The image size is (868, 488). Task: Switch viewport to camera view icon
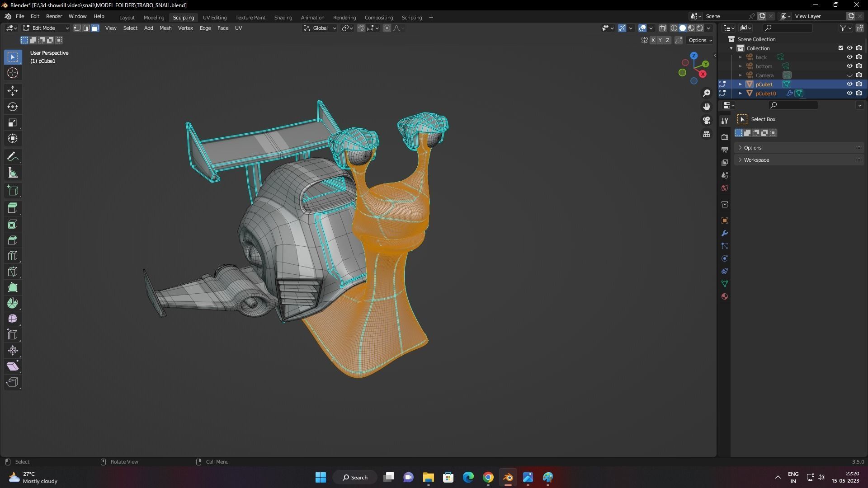707,120
